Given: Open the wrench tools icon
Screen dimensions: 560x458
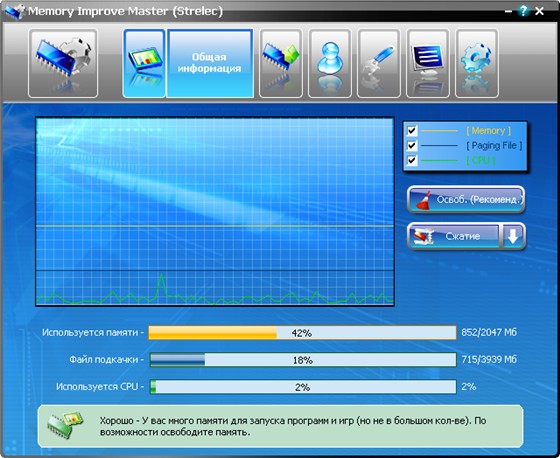Looking at the screenshot, I should [x=379, y=63].
